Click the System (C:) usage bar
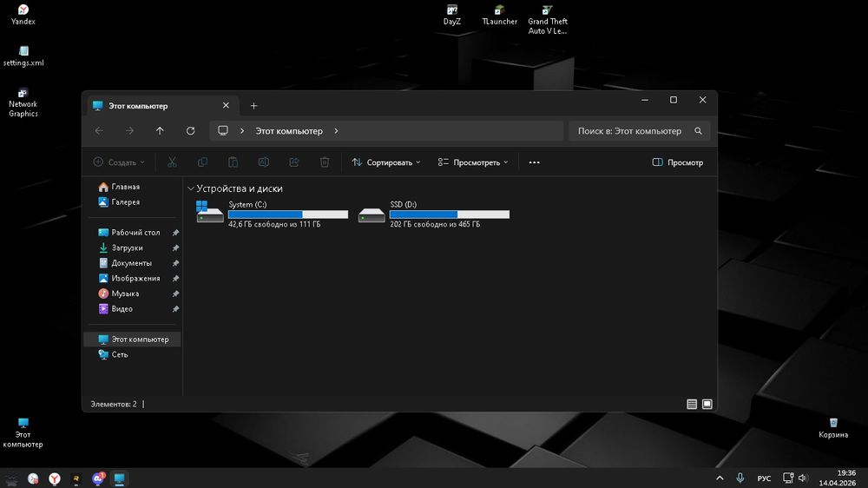The height and width of the screenshot is (488, 868). [x=288, y=214]
